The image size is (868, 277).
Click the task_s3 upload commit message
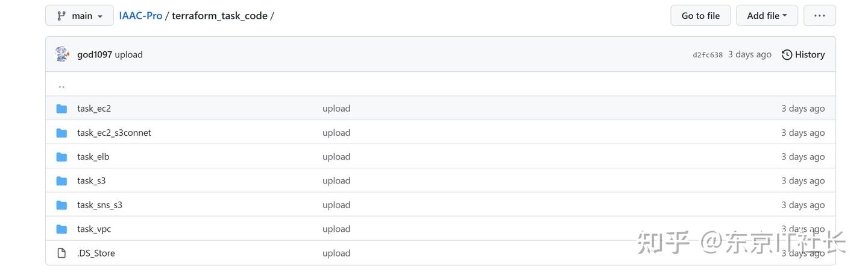(336, 181)
